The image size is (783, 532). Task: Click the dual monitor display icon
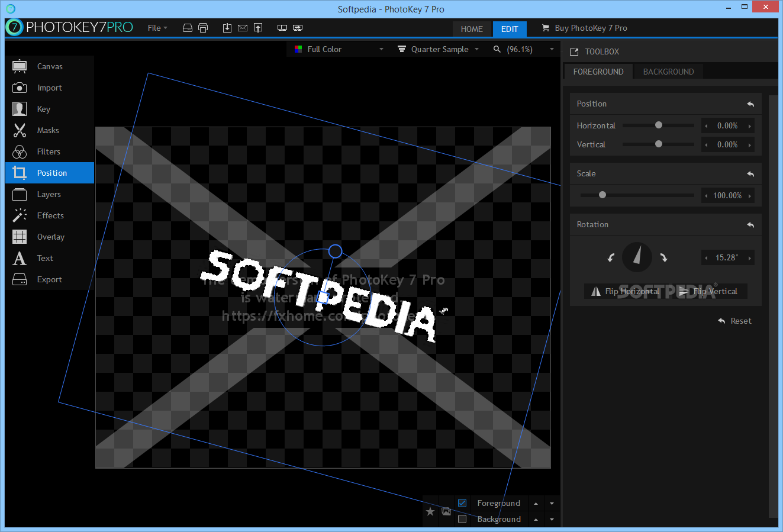coord(282,28)
